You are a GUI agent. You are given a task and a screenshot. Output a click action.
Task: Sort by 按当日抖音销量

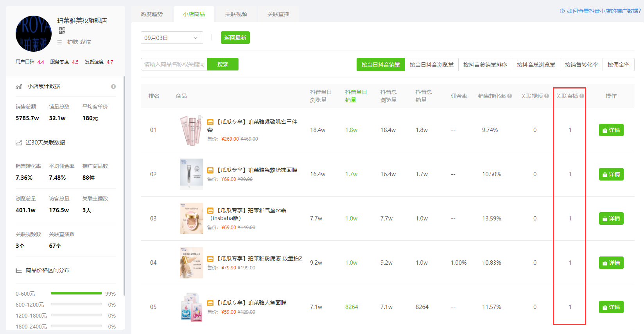(x=381, y=65)
